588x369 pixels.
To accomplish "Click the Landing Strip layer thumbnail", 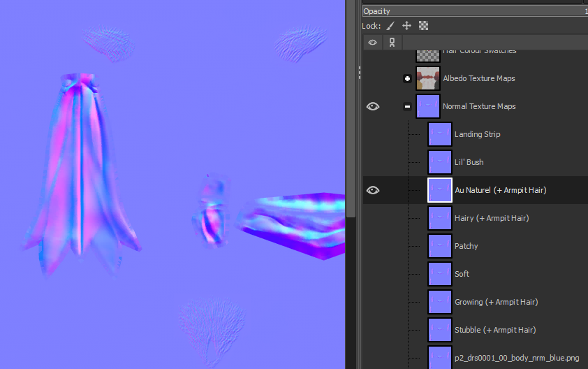I will pyautogui.click(x=440, y=134).
